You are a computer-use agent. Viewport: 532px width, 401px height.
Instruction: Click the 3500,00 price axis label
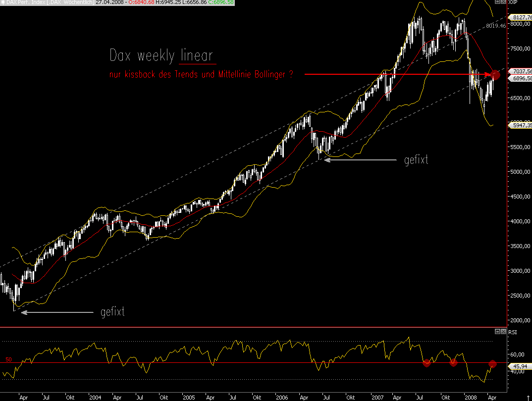click(520, 246)
